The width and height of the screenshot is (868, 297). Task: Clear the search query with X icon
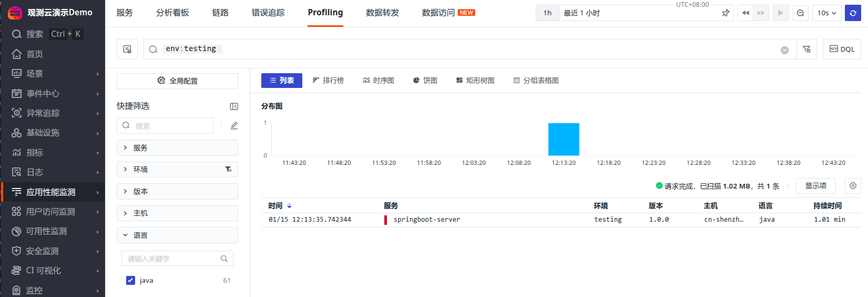[784, 50]
